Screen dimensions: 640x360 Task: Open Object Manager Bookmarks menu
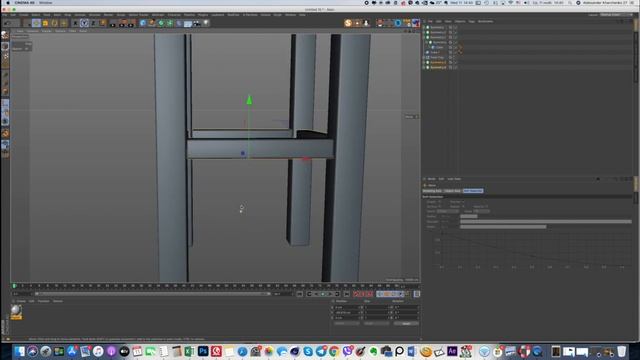(485, 21)
